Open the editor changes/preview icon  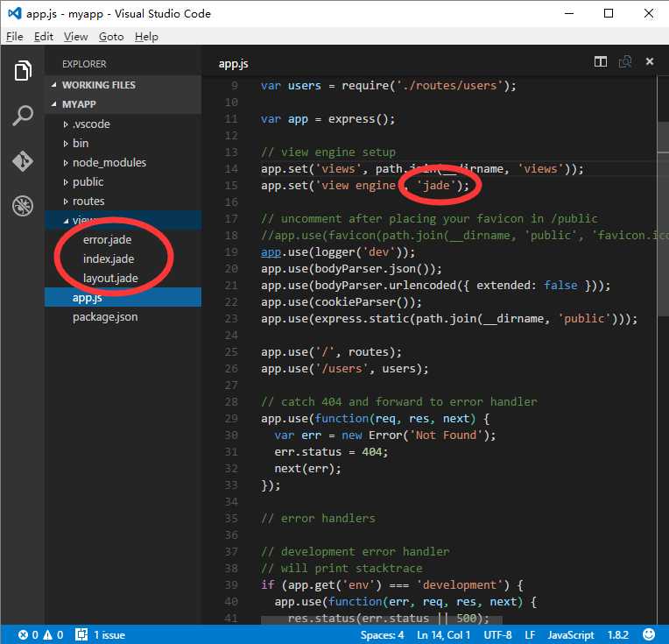[x=625, y=62]
